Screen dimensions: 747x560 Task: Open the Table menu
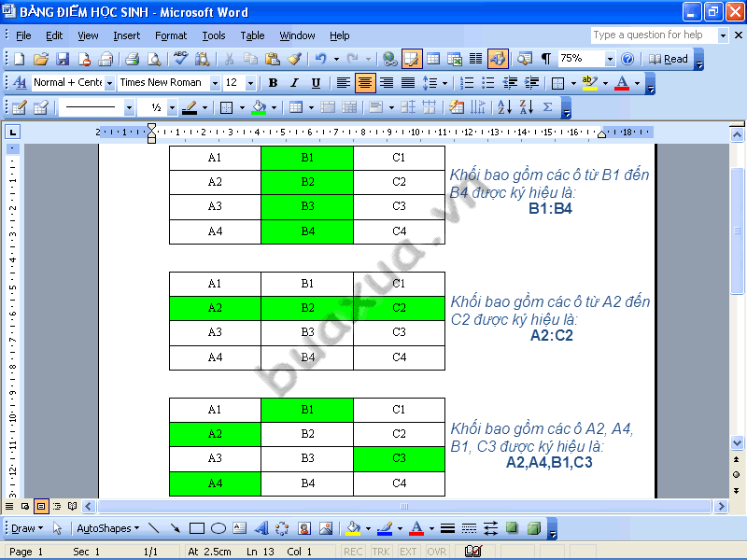pos(252,35)
